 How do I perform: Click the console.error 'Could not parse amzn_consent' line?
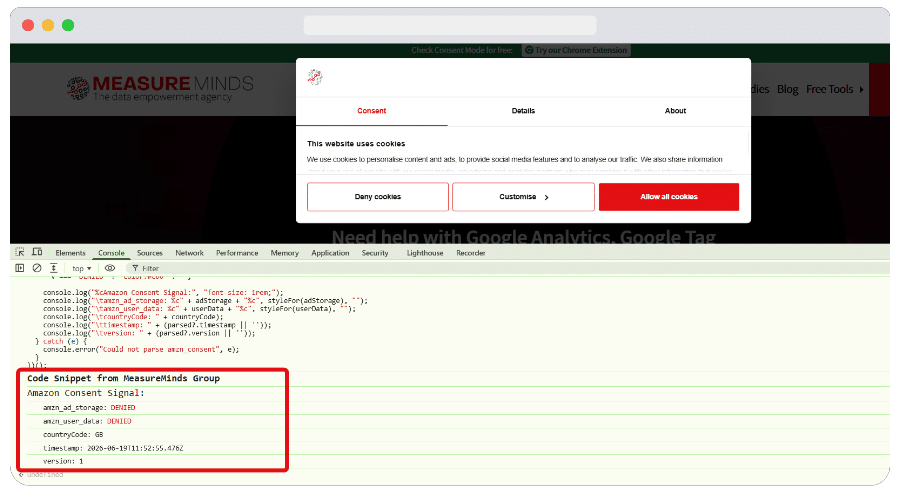(x=141, y=350)
